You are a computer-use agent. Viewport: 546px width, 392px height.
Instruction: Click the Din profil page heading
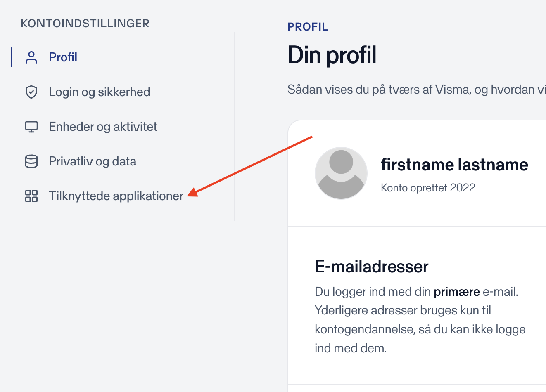click(x=332, y=55)
